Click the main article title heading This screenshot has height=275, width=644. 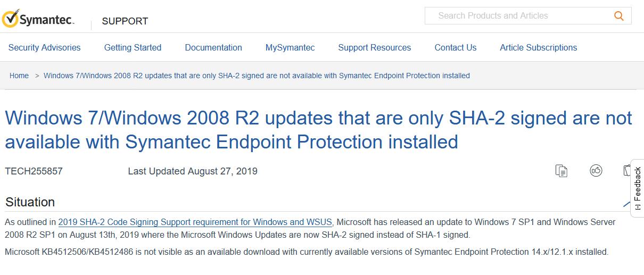[318, 130]
